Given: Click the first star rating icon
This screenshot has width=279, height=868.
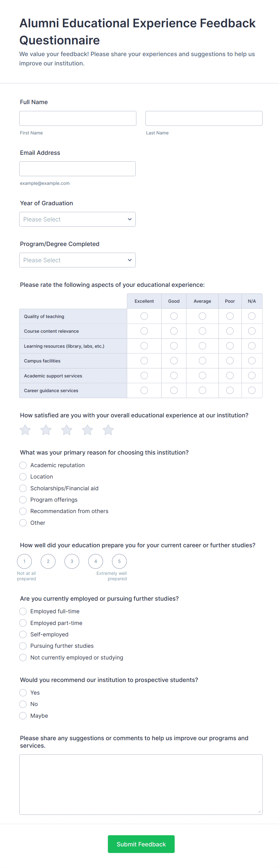Looking at the screenshot, I should point(25,430).
